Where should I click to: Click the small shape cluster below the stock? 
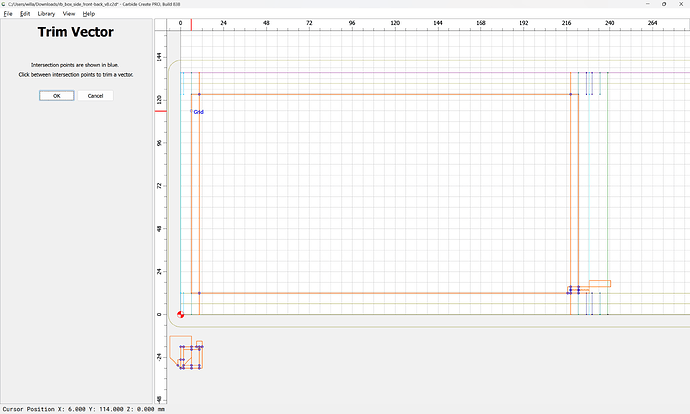pos(187,354)
